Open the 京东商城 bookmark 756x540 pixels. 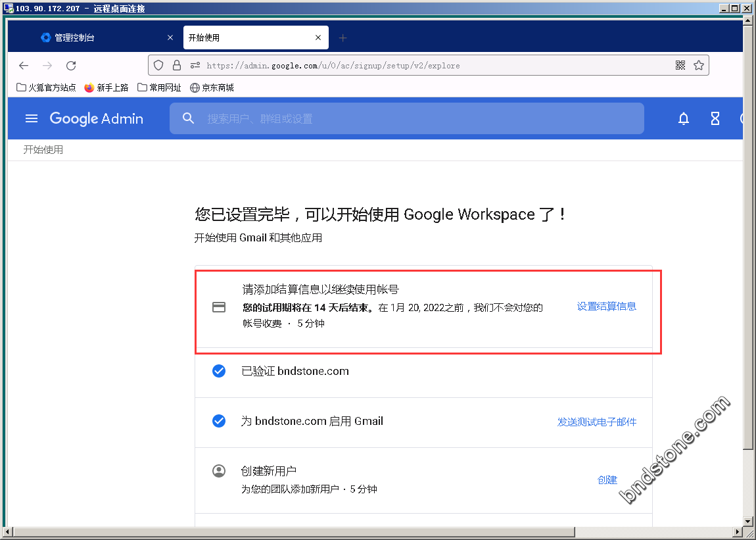pos(212,87)
